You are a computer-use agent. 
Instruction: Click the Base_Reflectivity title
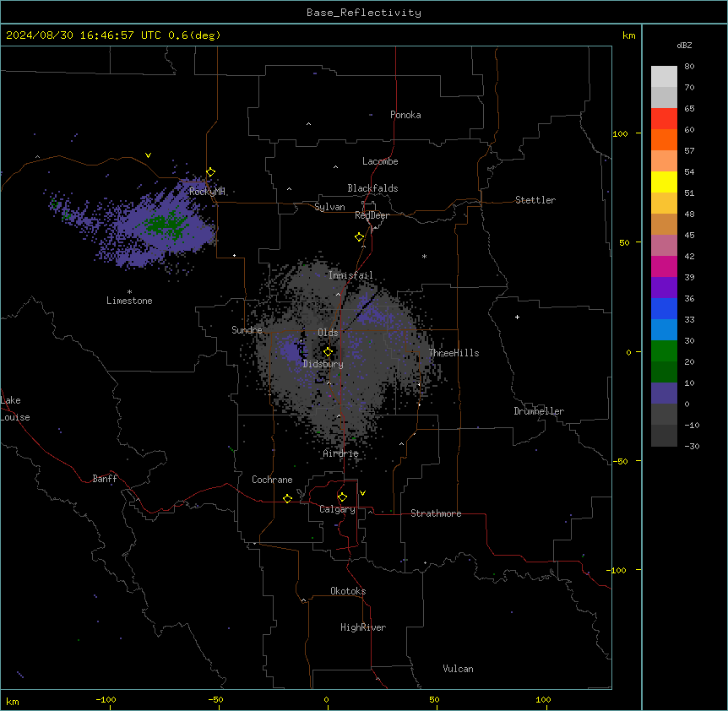[x=364, y=13]
